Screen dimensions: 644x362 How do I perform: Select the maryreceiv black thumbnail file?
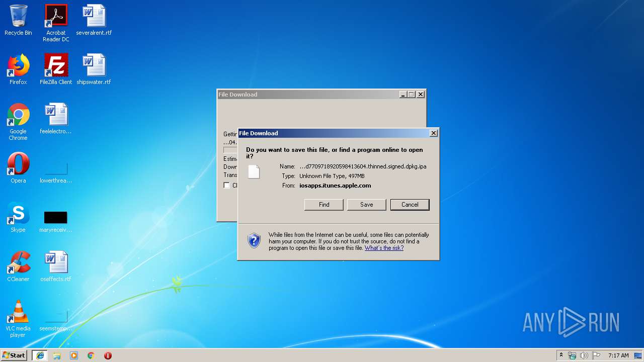pyautogui.click(x=56, y=221)
